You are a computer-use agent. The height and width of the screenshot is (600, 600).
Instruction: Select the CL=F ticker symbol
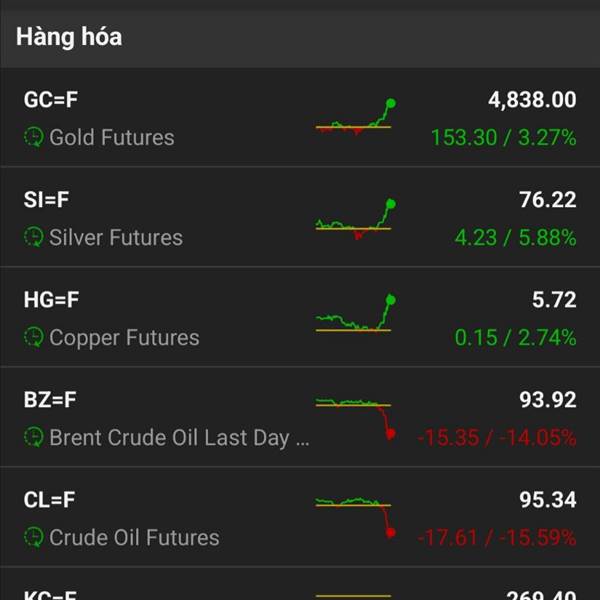tap(50, 500)
